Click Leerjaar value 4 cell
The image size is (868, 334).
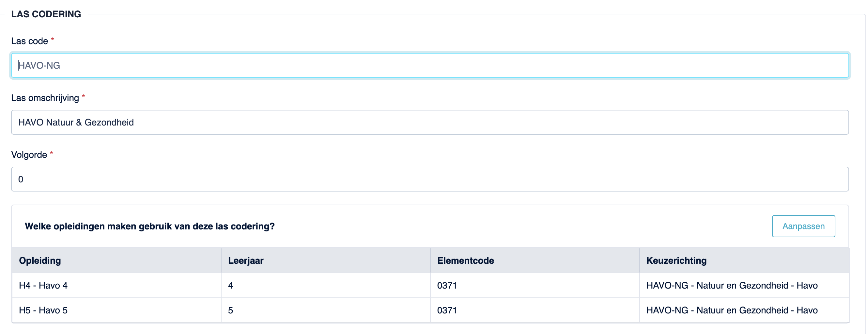(326, 285)
